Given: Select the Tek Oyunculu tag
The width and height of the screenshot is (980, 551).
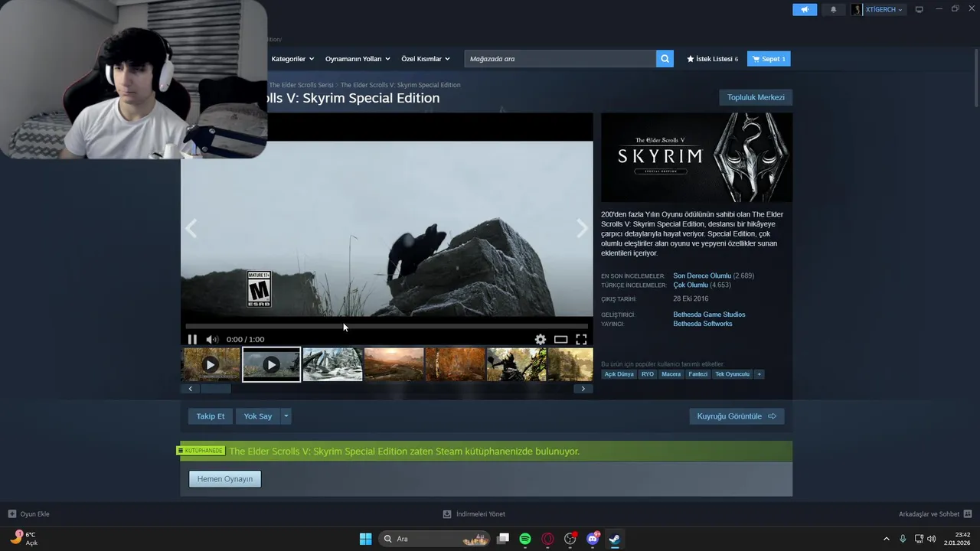Looking at the screenshot, I should (x=732, y=374).
